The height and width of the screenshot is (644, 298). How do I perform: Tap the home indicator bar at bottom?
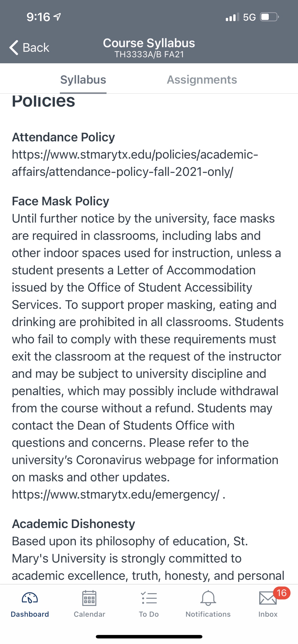click(x=149, y=637)
